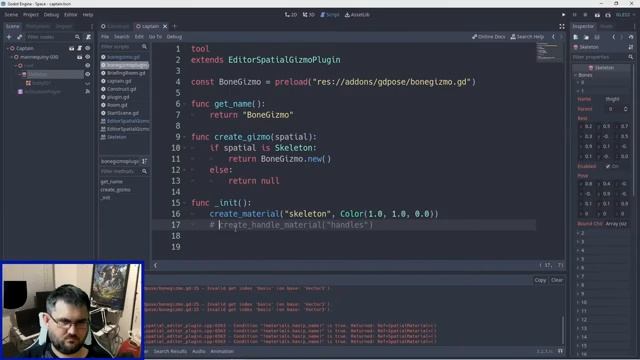The image size is (640, 360).
Task: Load an existing resource in Inspector
Action: 586,37
